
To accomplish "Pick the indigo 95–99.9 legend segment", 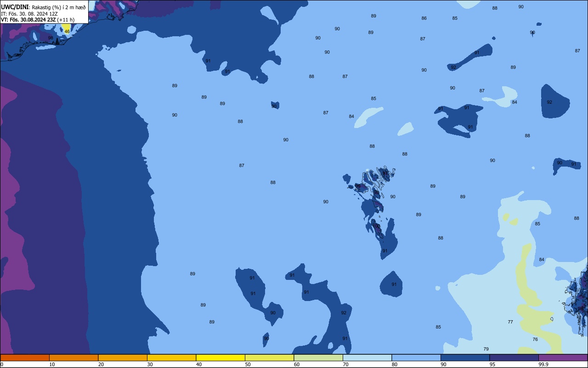I will (514, 357).
